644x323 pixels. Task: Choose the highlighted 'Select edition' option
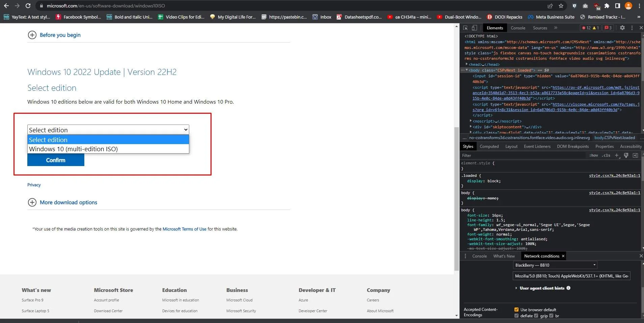[x=108, y=140]
